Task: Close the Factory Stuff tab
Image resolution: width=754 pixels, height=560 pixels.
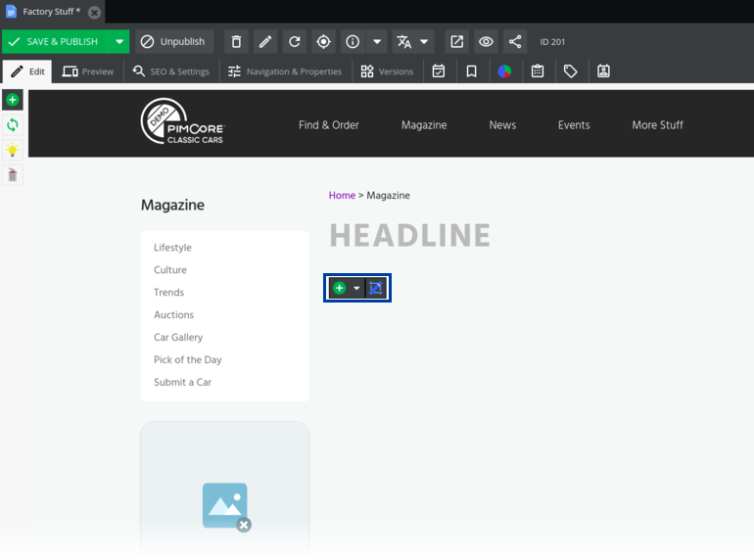Action: 95,12
